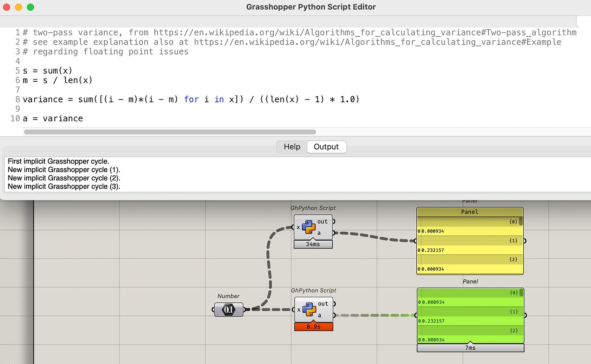This screenshot has width=591, height=364.
Task: Click the orange 8.9s timing badge
Action: tap(313, 327)
